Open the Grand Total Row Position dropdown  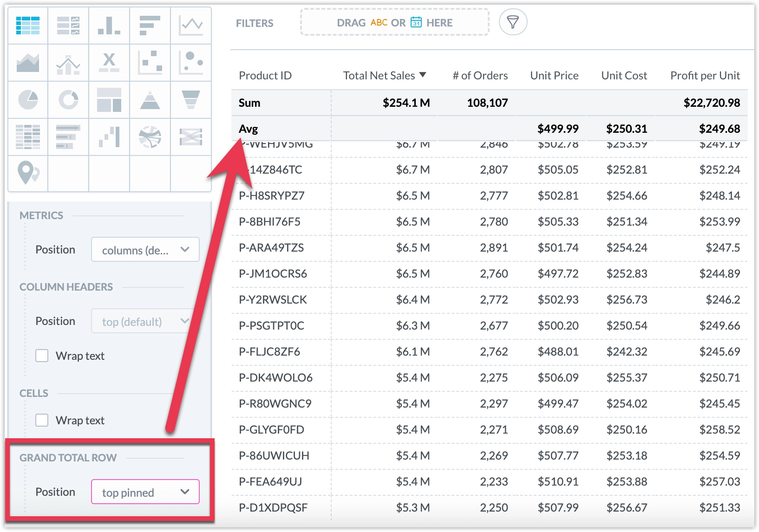144,492
